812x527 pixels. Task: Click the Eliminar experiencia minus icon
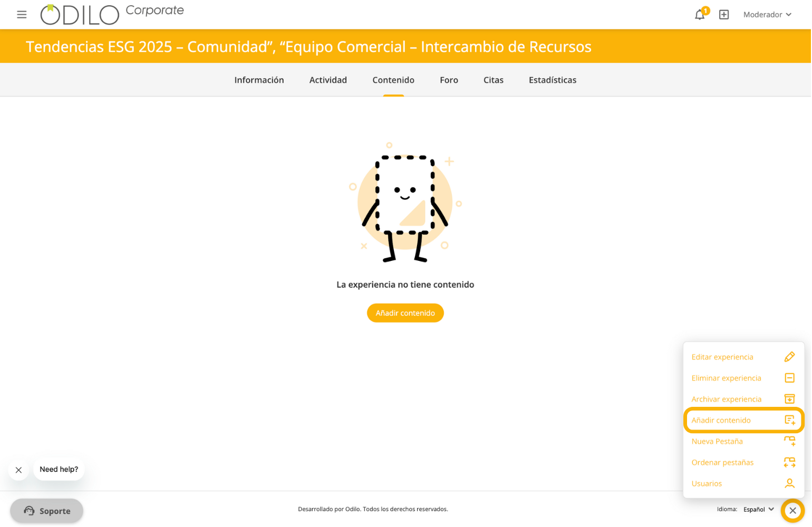point(789,378)
